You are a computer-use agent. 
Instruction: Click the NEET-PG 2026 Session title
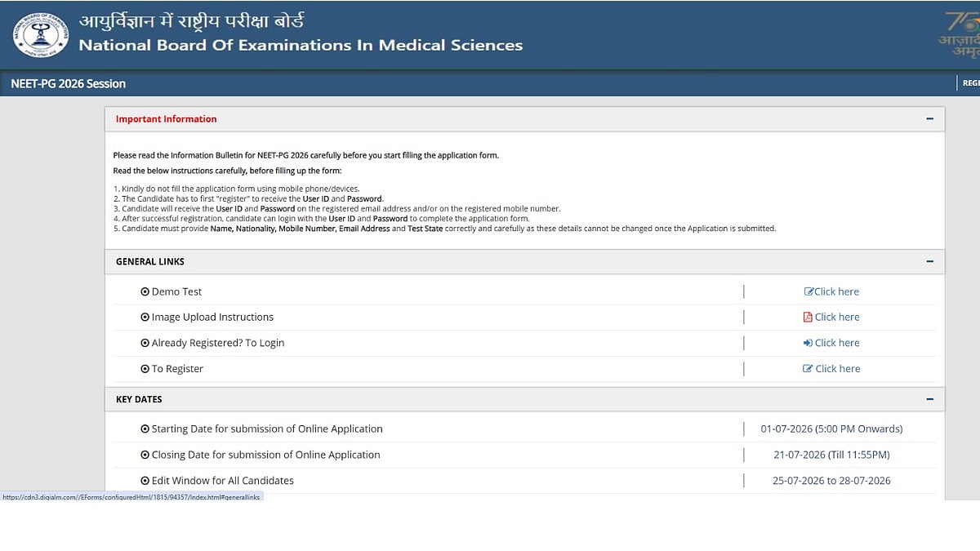(x=69, y=83)
